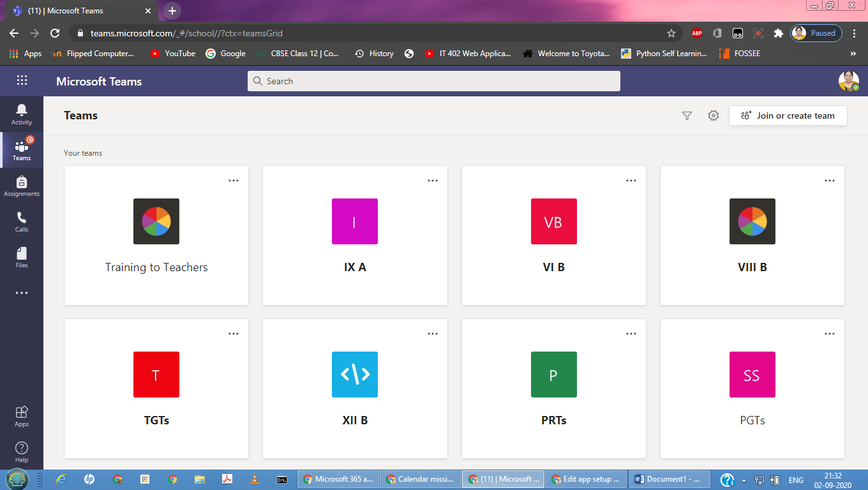This screenshot has height=490, width=868.
Task: Click the Search input field
Action: click(434, 81)
